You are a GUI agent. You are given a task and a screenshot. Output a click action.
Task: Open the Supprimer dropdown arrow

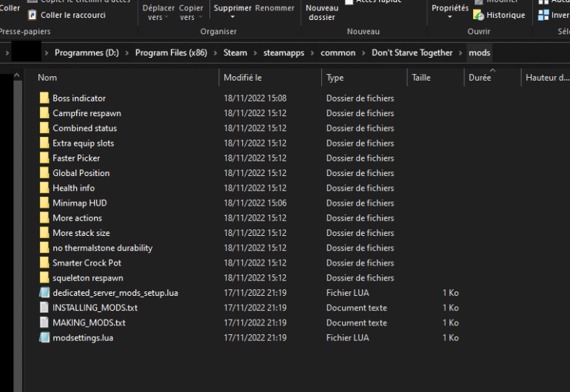pyautogui.click(x=232, y=18)
